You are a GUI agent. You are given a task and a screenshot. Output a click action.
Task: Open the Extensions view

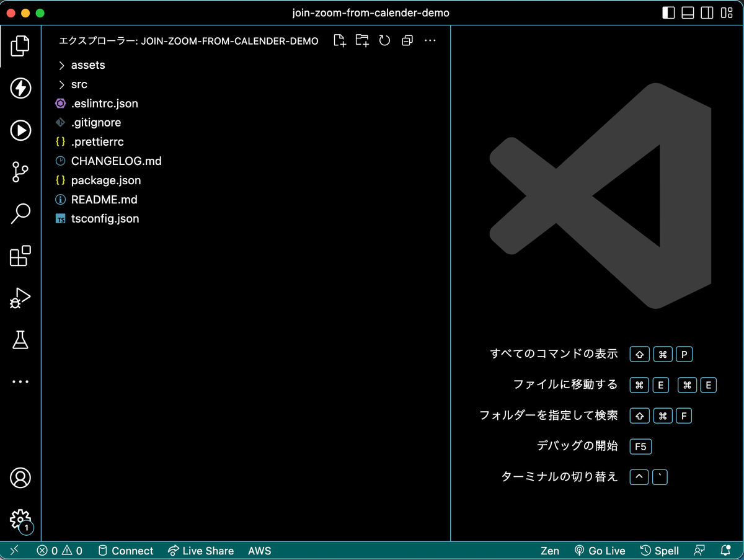20,256
